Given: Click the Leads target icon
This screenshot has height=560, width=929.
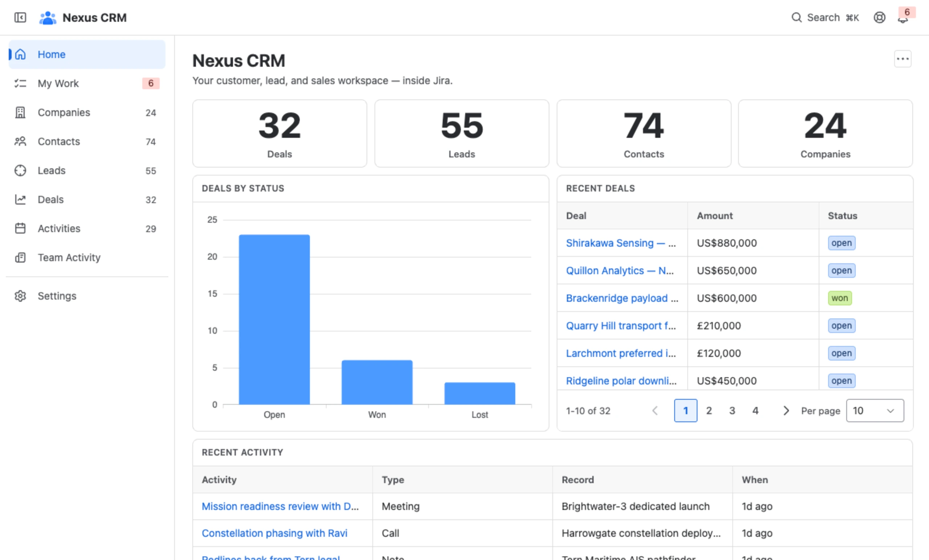Looking at the screenshot, I should pos(20,170).
